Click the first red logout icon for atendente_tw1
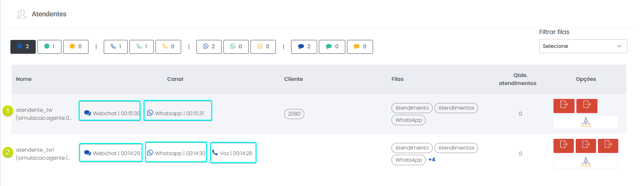Viewport: 644px width, 186px height. (564, 146)
